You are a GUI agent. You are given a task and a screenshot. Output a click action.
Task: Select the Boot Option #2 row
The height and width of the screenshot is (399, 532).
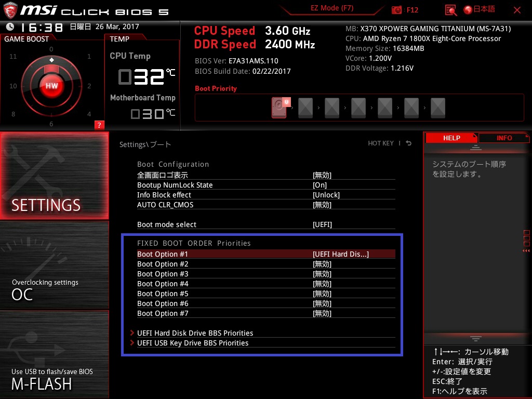pyautogui.click(x=266, y=264)
